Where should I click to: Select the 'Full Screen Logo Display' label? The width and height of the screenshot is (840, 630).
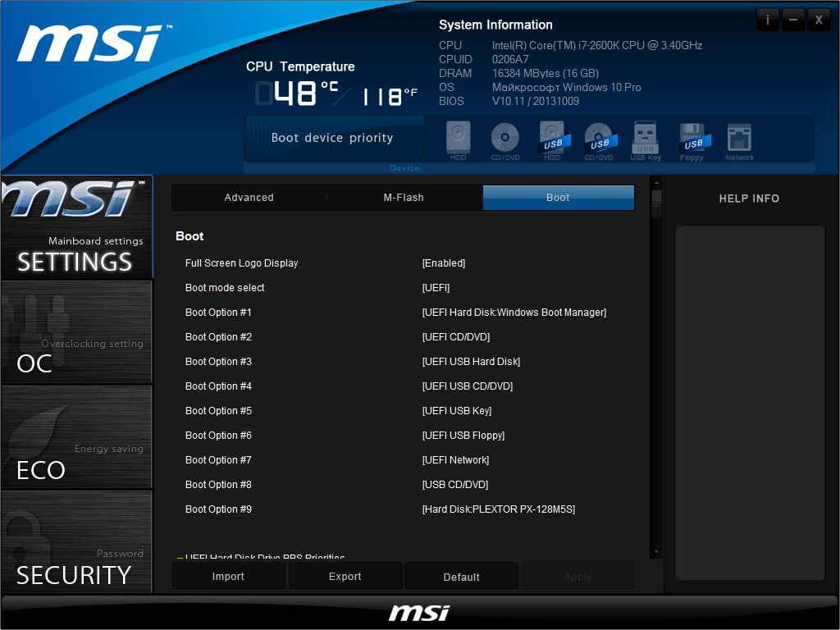pyautogui.click(x=242, y=263)
